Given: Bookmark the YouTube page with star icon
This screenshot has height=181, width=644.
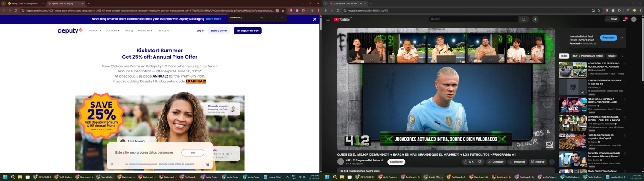Looking at the screenshot, I should pyautogui.click(x=598, y=11).
